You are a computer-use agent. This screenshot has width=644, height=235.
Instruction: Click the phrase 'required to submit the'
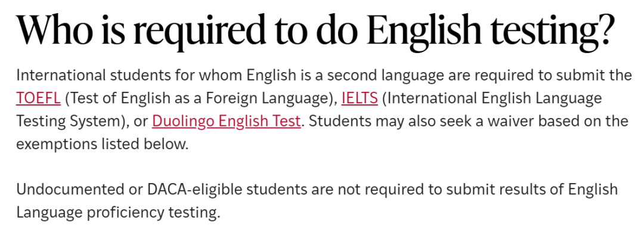click(564, 76)
